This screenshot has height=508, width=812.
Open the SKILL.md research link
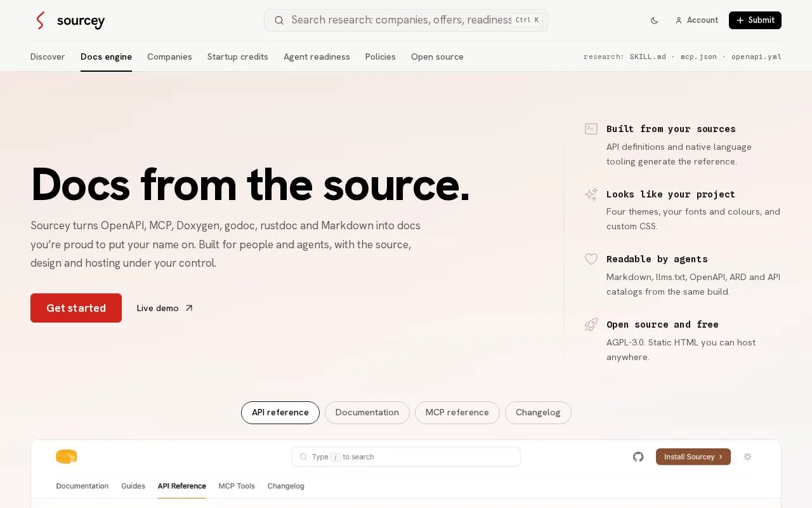tap(648, 57)
